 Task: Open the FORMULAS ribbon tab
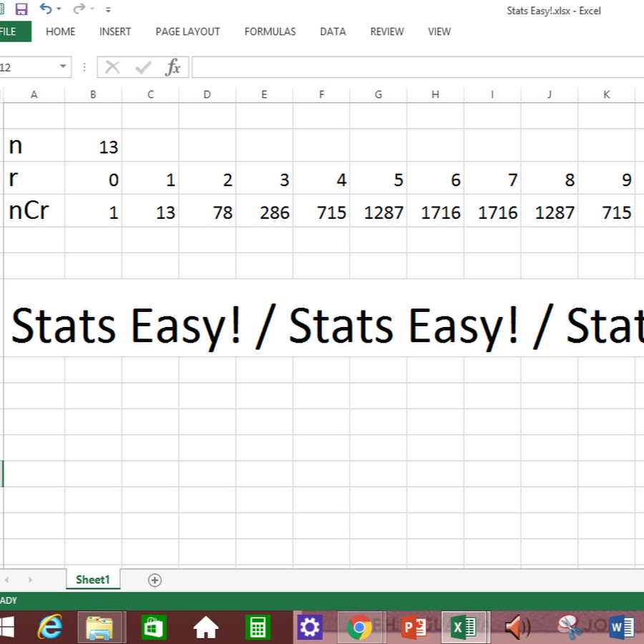pos(270,31)
